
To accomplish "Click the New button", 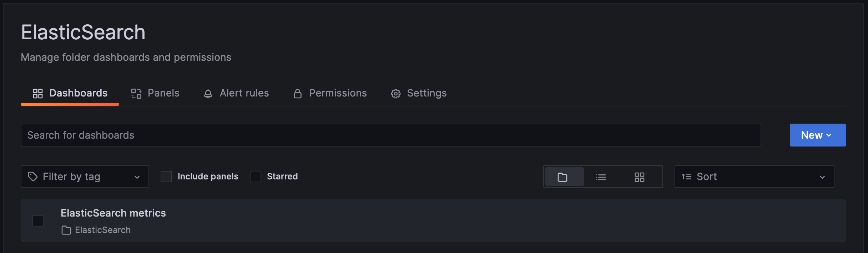I will 812,135.
